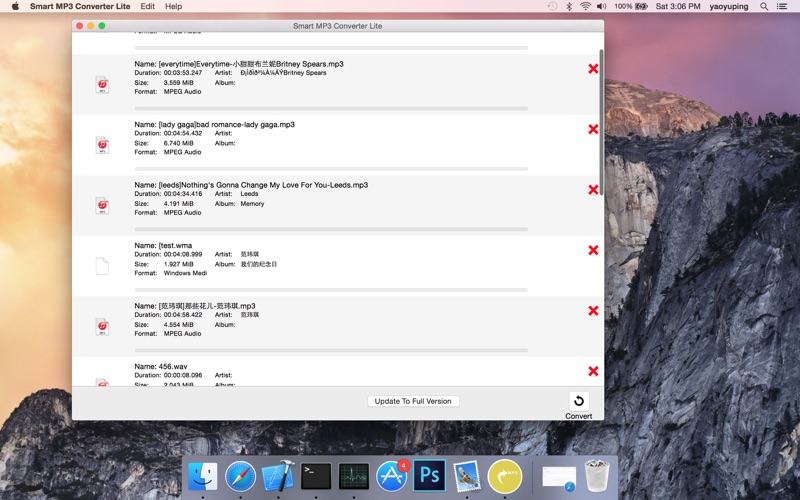Click the Album: Memory text

[239, 204]
